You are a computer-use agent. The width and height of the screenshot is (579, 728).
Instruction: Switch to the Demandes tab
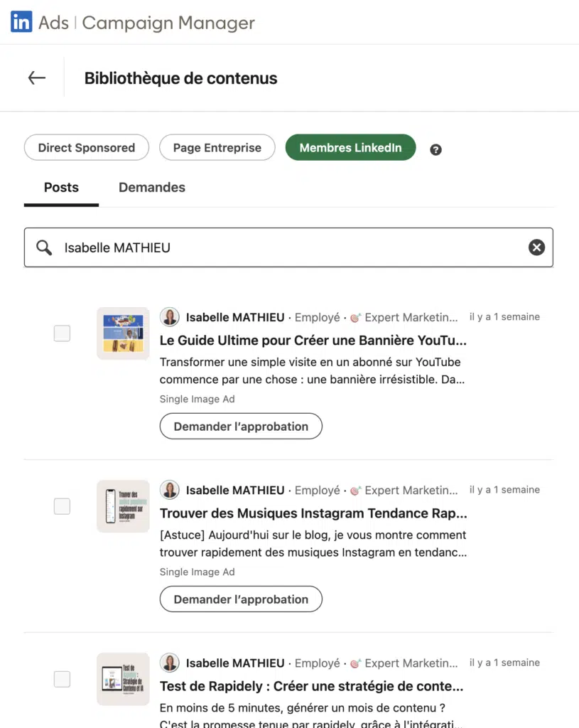point(152,188)
